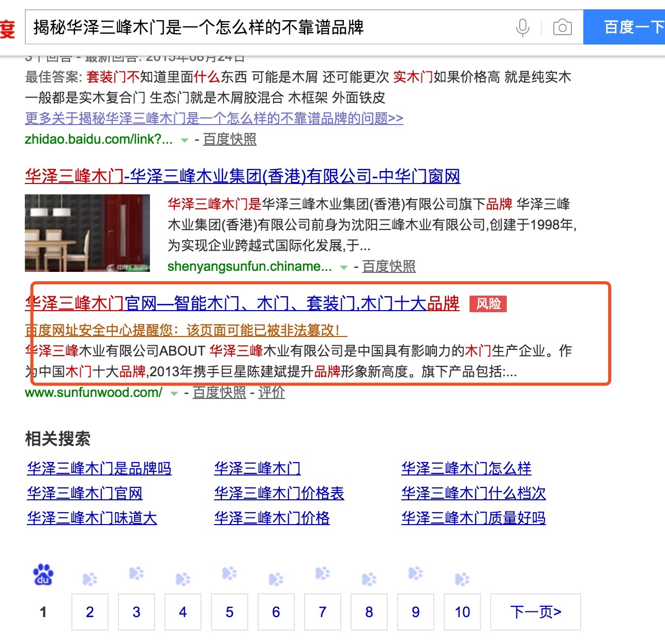Go to results page 6
This screenshot has width=665, height=644.
276,612
